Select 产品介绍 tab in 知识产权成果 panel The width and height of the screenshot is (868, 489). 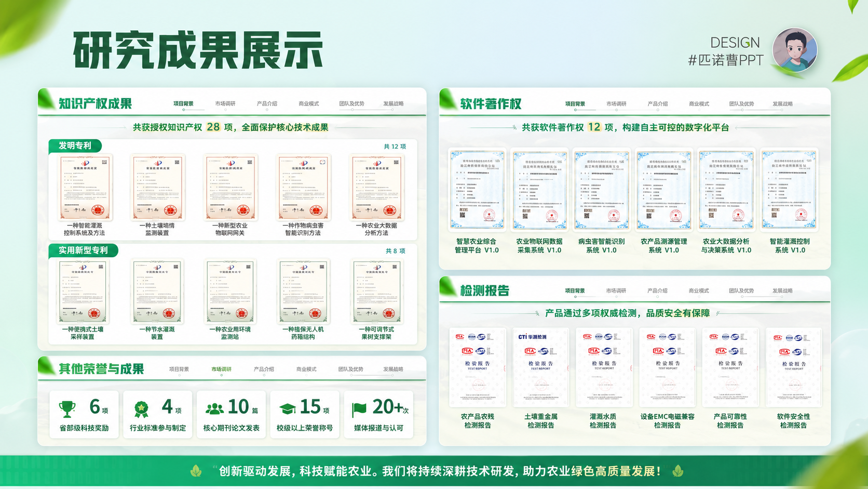(x=267, y=104)
